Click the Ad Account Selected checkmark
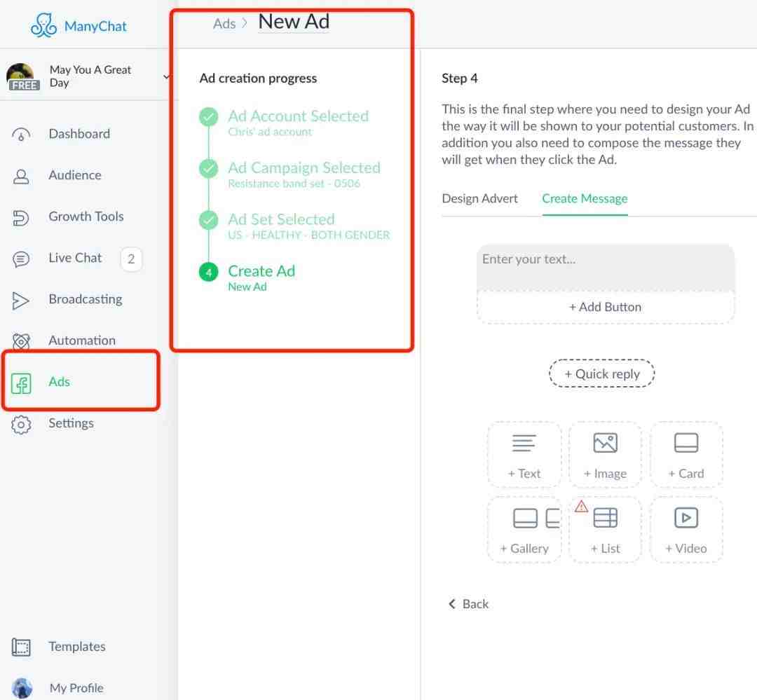The image size is (757, 700). [x=209, y=116]
